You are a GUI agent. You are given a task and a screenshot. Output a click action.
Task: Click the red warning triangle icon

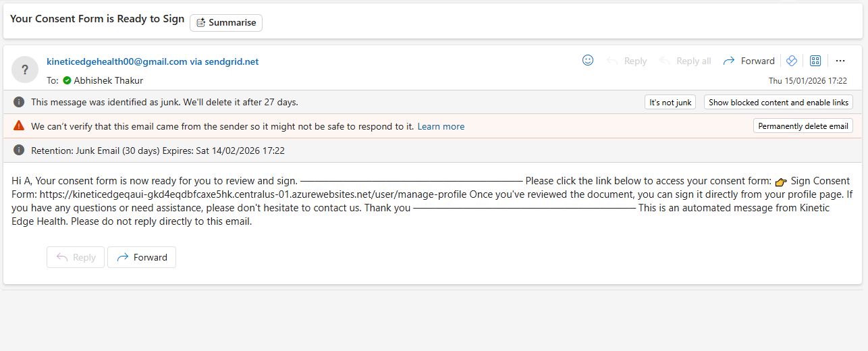[x=19, y=126]
